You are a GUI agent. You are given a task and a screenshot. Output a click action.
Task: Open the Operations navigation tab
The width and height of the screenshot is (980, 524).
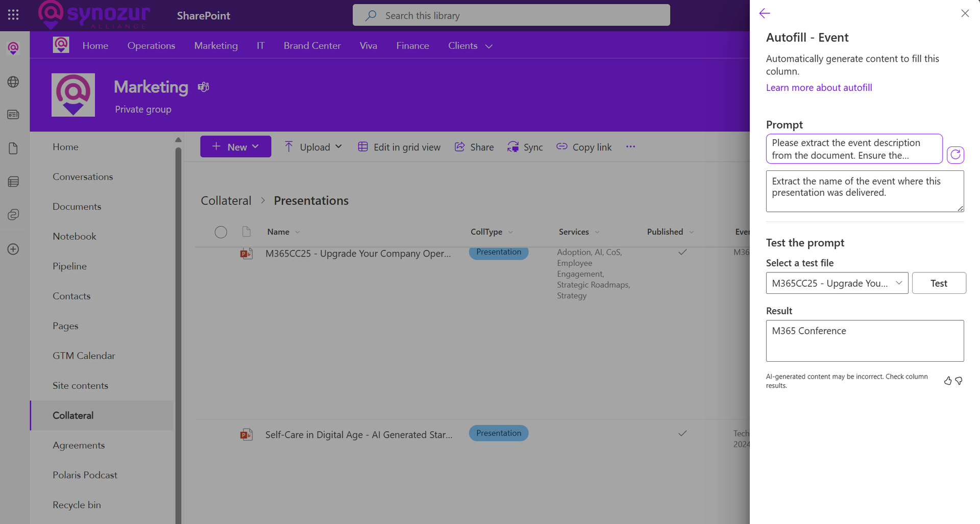[x=151, y=45]
